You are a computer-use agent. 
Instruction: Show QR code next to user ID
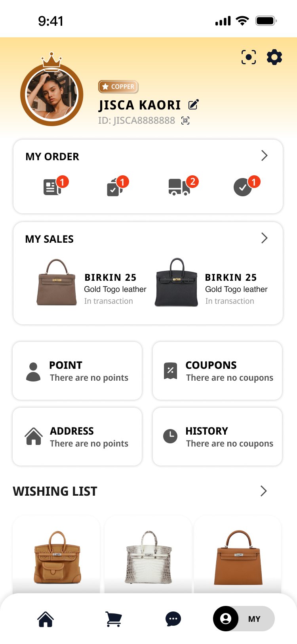pyautogui.click(x=185, y=121)
